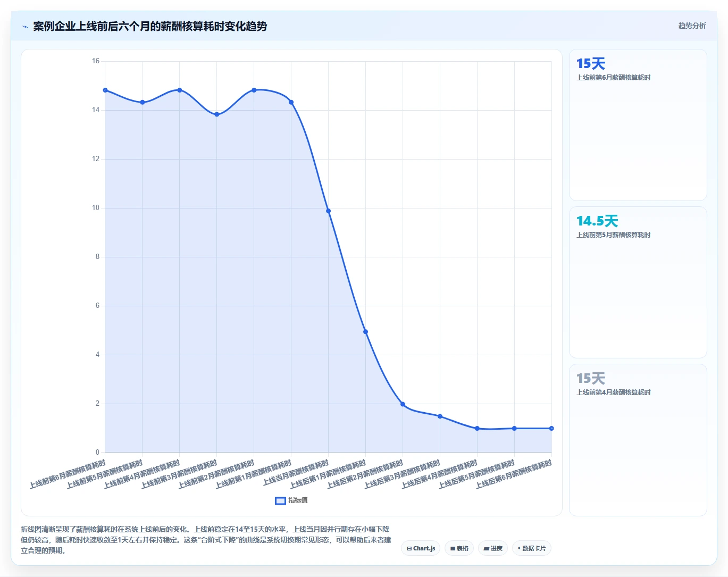Click the data point for 上线后第1月
The image size is (728, 577).
point(366,332)
